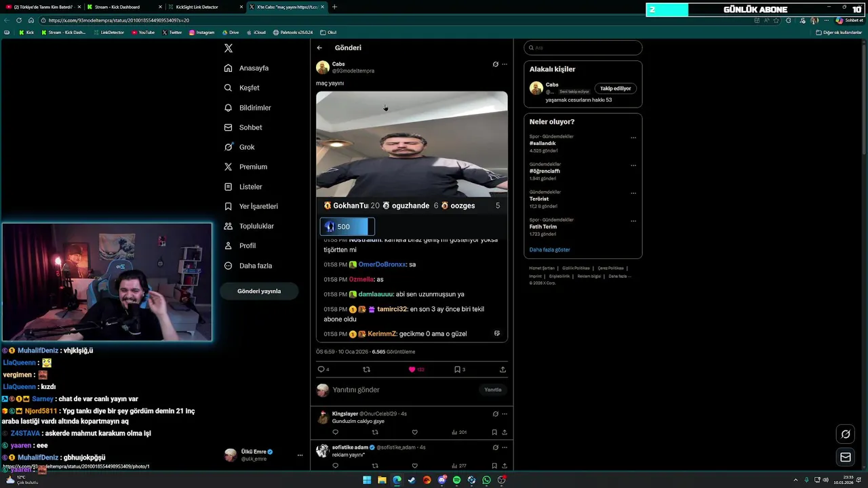Open WhatsApp from the taskbar
The width and height of the screenshot is (868, 488).
pyautogui.click(x=486, y=480)
